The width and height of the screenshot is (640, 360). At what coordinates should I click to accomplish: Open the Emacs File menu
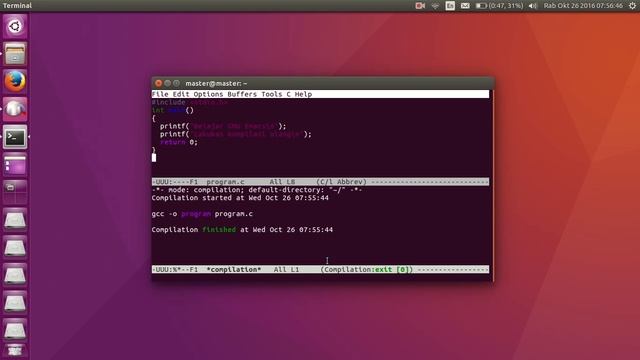pos(160,94)
